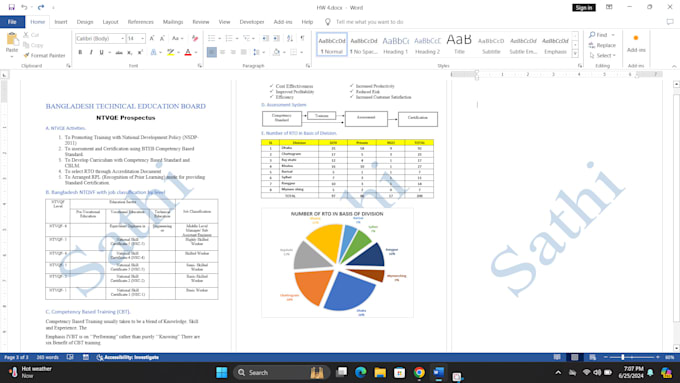
Task: Toggle subscript formatting
Action: (130, 52)
